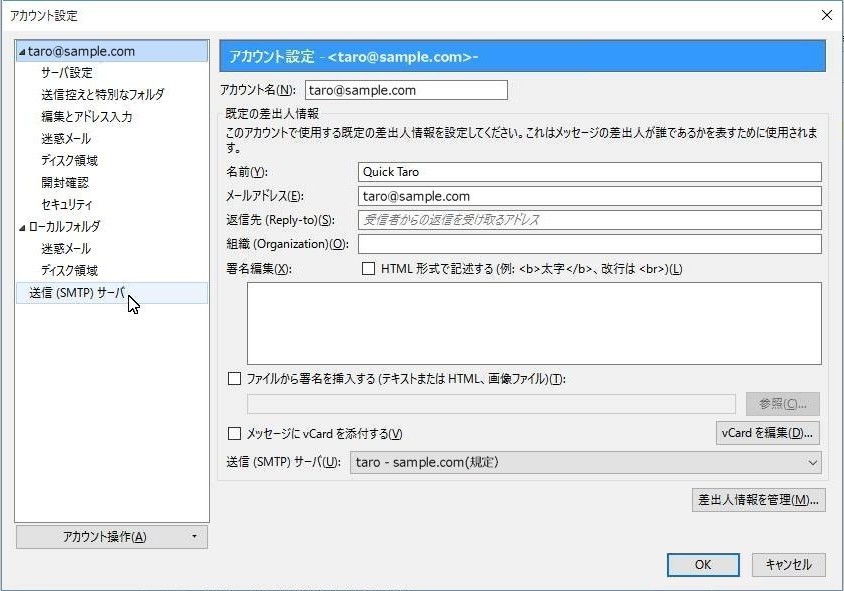Open the 送信 (SMTP) サーバ dropdown
Viewport: 844px width, 591px height.
coord(586,462)
